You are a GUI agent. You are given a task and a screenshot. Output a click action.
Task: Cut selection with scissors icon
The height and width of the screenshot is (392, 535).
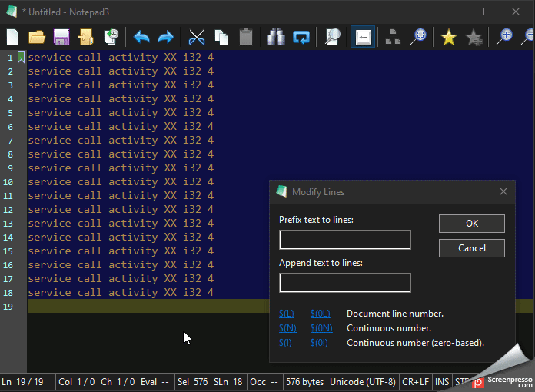[x=197, y=37]
